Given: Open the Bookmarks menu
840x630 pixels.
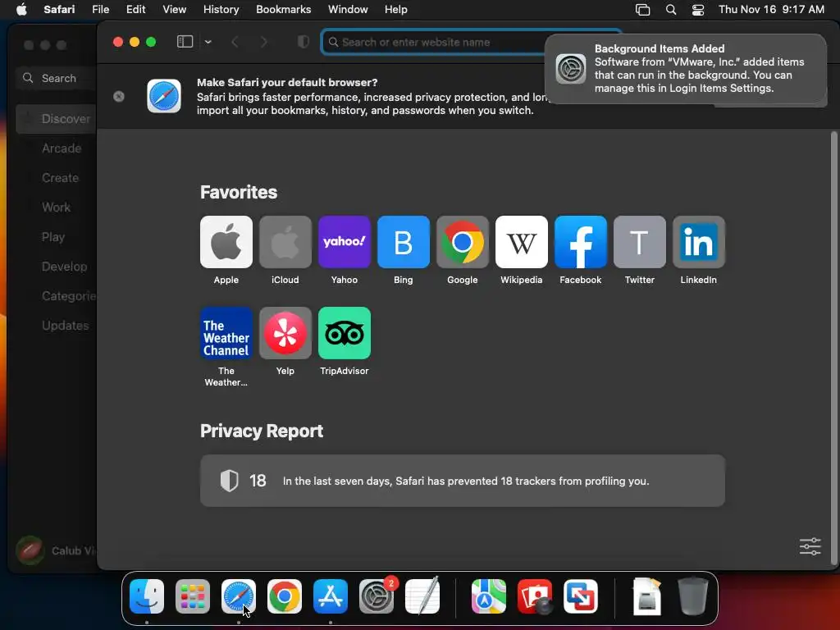Looking at the screenshot, I should click(283, 9).
